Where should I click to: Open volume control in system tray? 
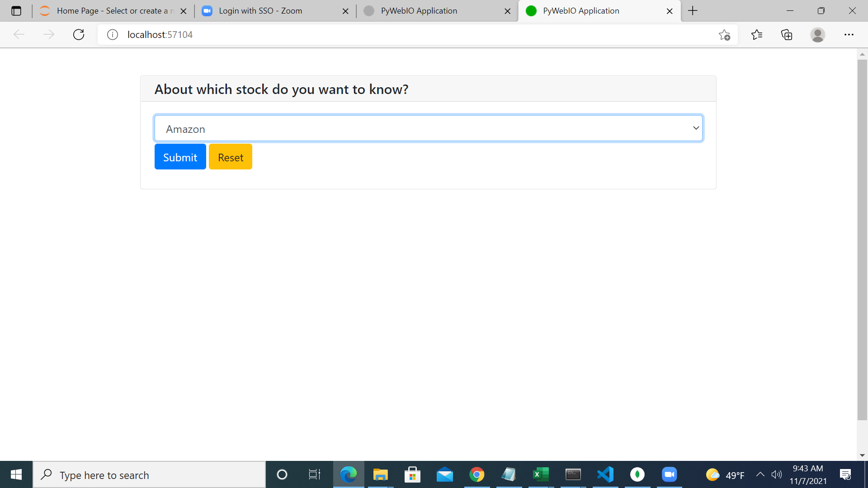pyautogui.click(x=777, y=474)
